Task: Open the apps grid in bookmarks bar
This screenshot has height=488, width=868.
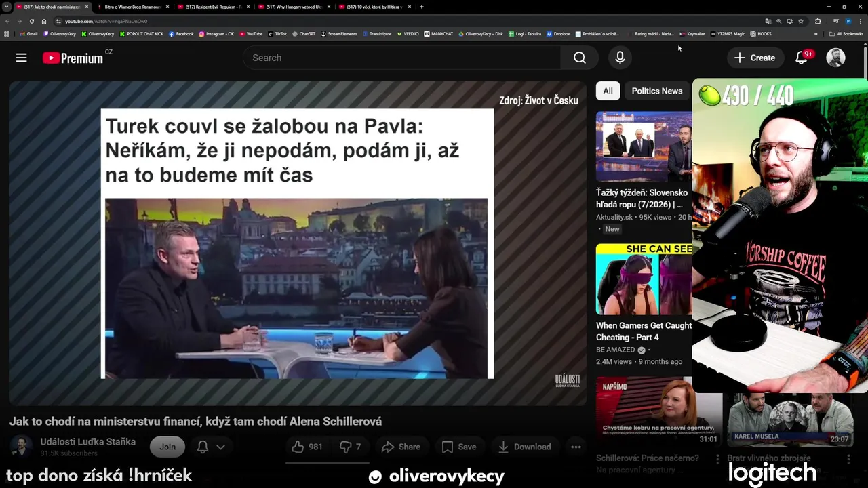Action: tap(7, 33)
